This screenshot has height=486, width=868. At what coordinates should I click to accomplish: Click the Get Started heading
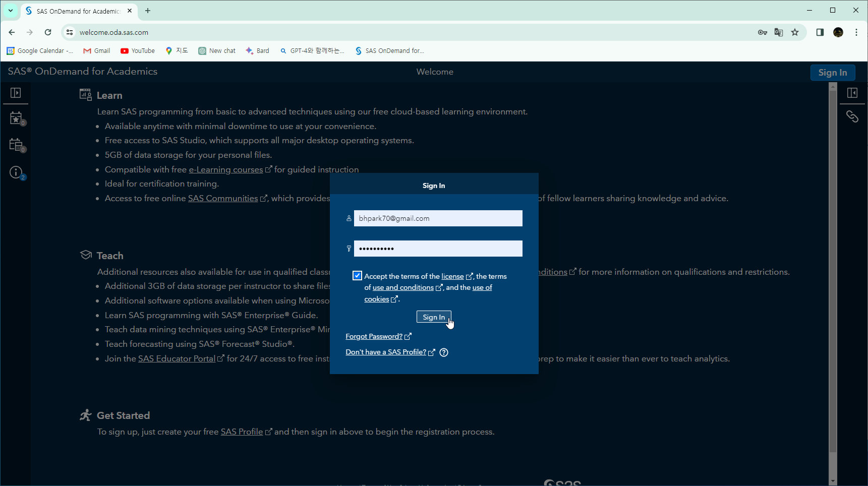[123, 415]
